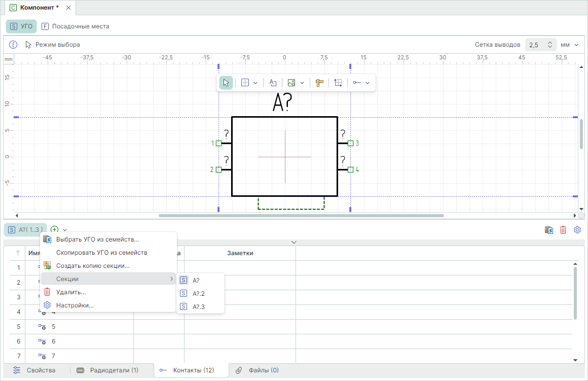
Task: Click the green plus add section icon
Action: (x=55, y=230)
